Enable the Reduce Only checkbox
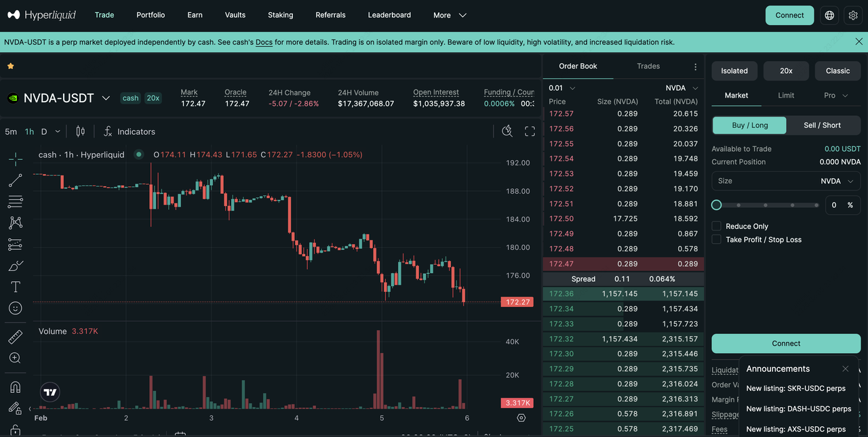The width and height of the screenshot is (868, 437). pyautogui.click(x=716, y=226)
